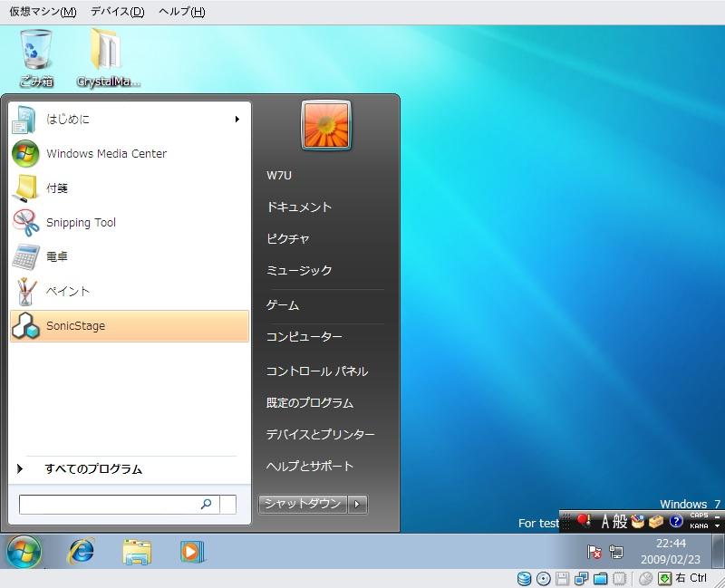Viewport: 725px width, 588px height.
Task: Open the はじめに start menu icon
Action: 24,120
